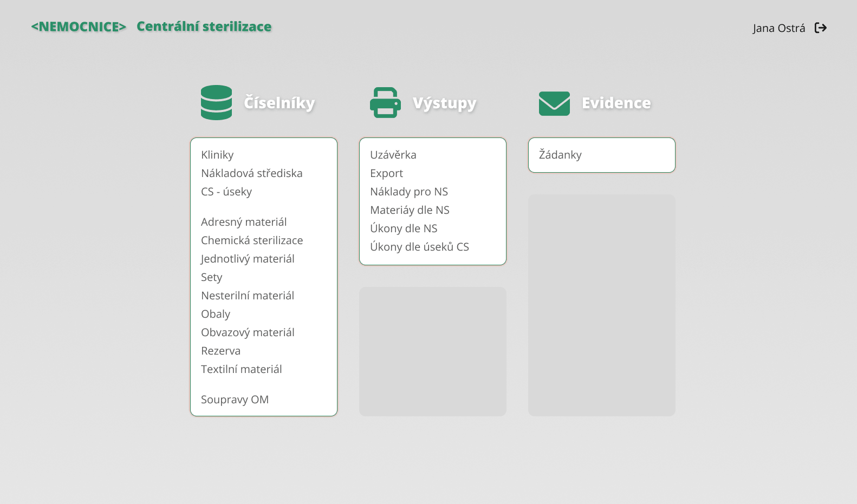The height and width of the screenshot is (504, 857).
Task: Select Export output
Action: (387, 173)
